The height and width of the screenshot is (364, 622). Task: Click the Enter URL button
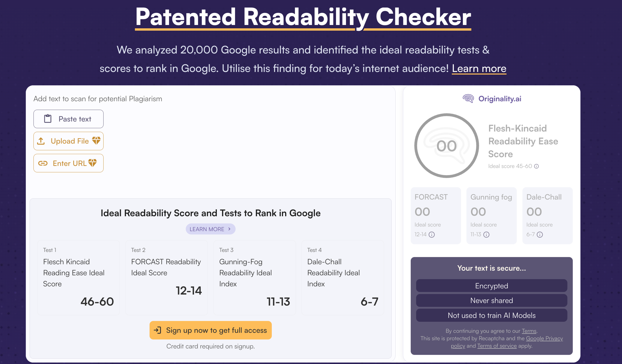click(x=68, y=163)
